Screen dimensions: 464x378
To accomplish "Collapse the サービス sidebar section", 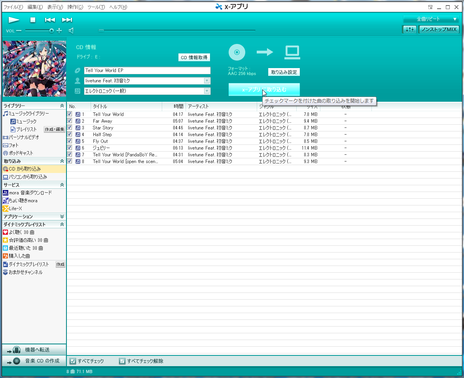I will tap(62, 185).
